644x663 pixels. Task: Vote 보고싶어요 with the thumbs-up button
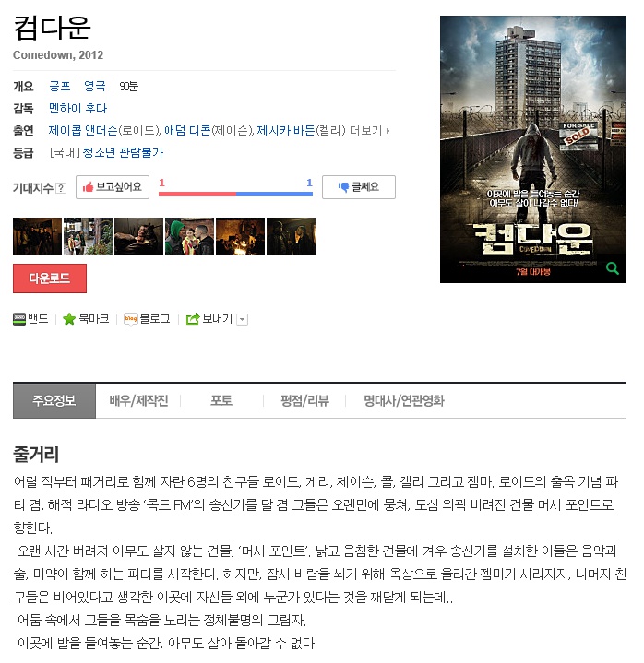coord(113,187)
